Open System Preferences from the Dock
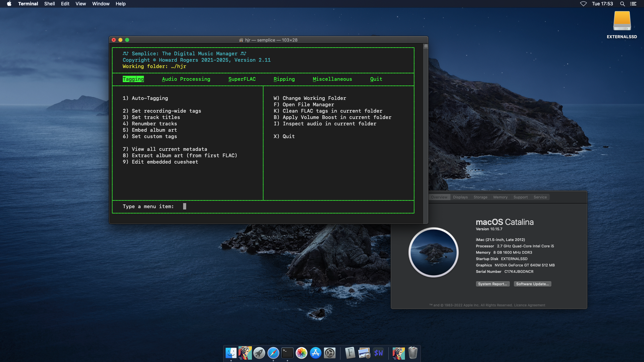644x362 pixels. tap(330, 353)
